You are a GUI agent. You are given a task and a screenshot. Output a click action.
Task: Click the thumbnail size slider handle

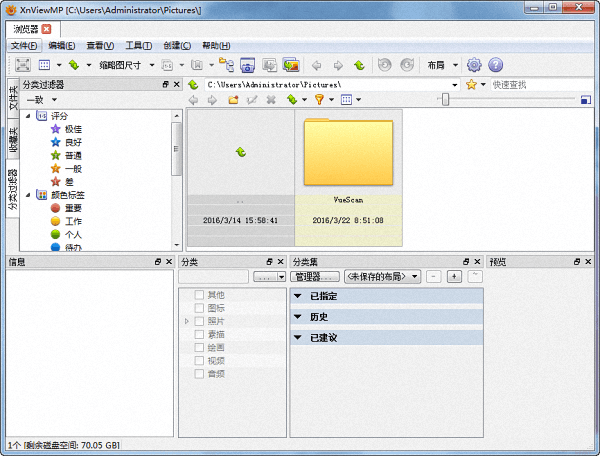click(x=445, y=99)
